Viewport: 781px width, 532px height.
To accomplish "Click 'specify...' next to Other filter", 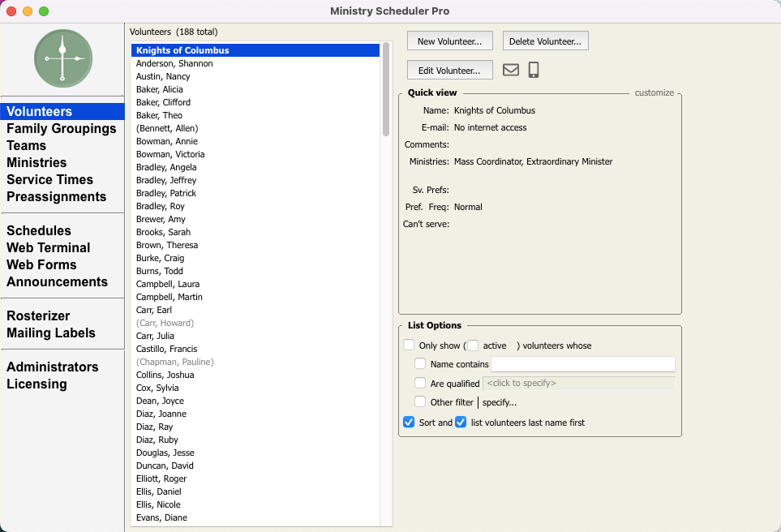I will coord(499,402).
